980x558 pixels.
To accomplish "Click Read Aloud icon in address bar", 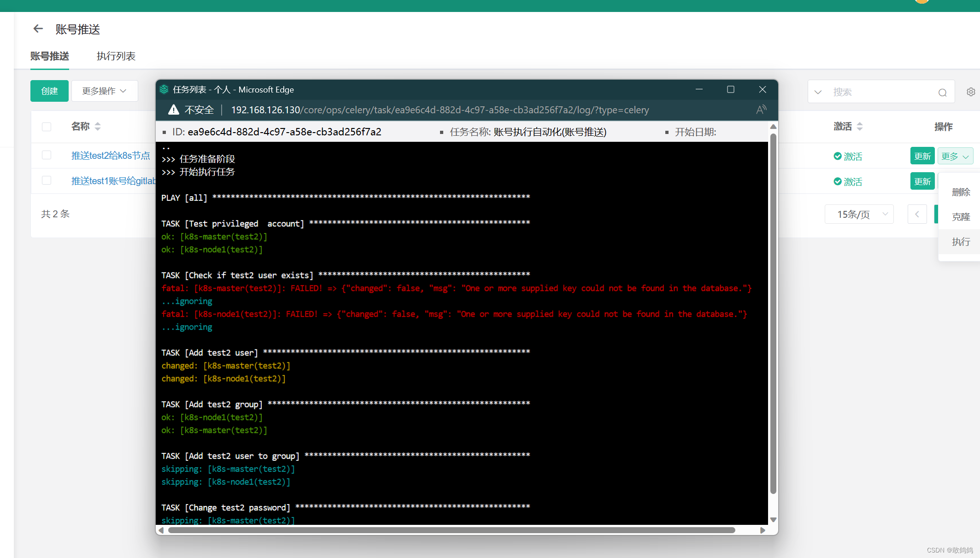I will tap(761, 110).
